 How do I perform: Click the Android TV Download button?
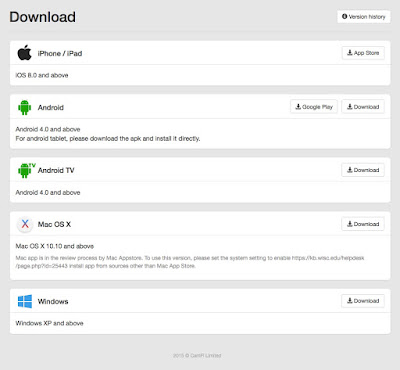363,170
